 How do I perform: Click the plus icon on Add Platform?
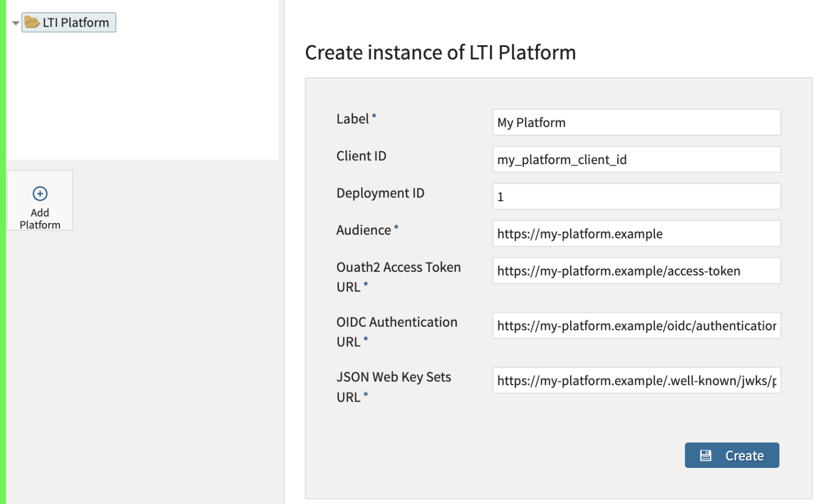click(x=40, y=193)
